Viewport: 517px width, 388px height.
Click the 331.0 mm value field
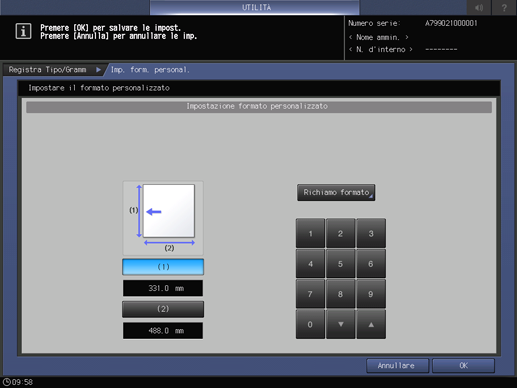(163, 288)
